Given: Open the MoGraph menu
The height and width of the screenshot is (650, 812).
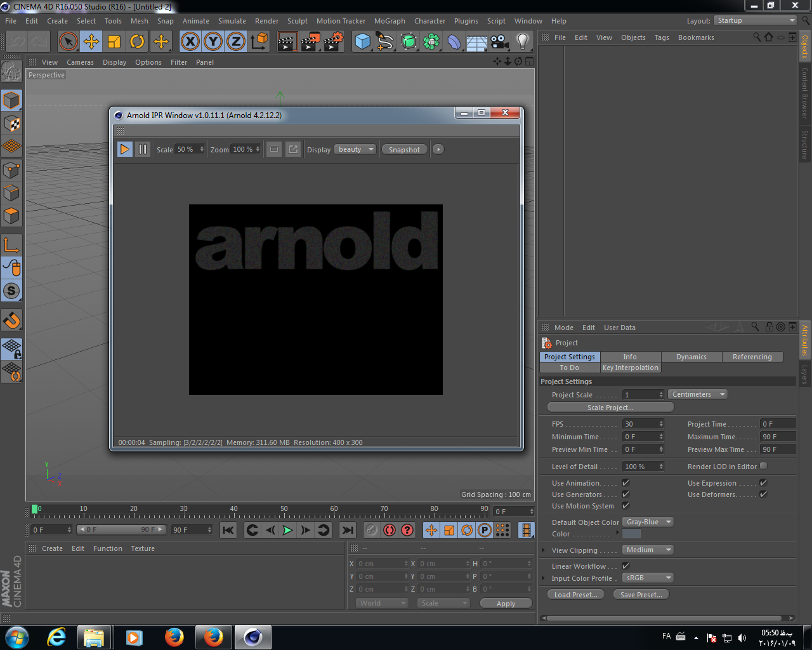Looking at the screenshot, I should [390, 21].
